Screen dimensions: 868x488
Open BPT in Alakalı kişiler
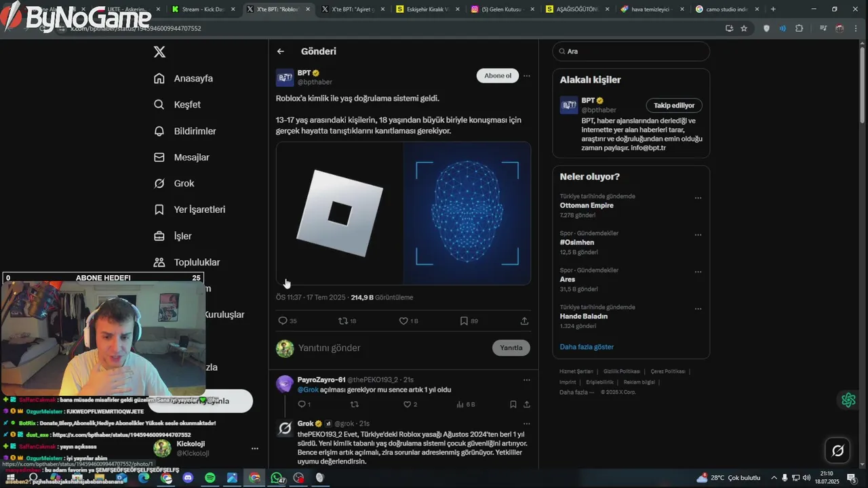pos(588,100)
